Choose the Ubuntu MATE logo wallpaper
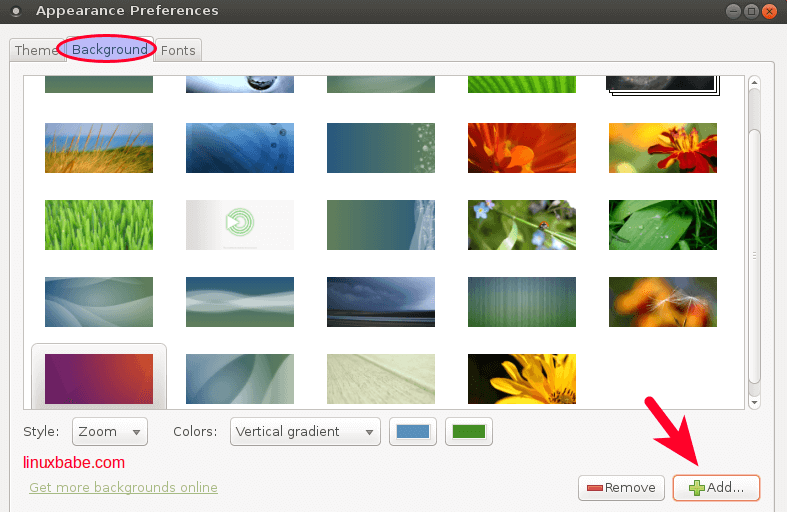787x512 pixels. pos(240,225)
